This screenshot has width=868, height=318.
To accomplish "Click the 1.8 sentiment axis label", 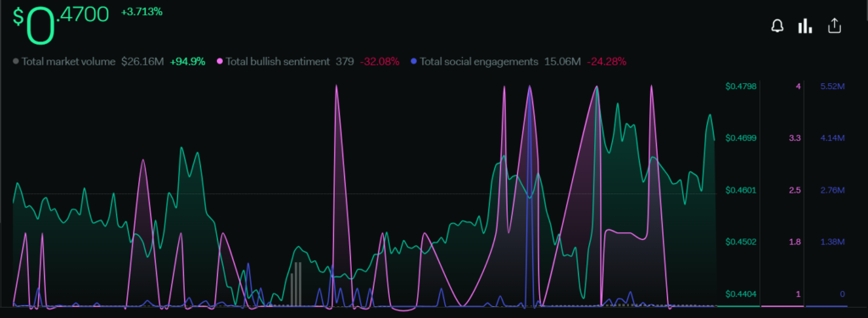I will click(795, 242).
